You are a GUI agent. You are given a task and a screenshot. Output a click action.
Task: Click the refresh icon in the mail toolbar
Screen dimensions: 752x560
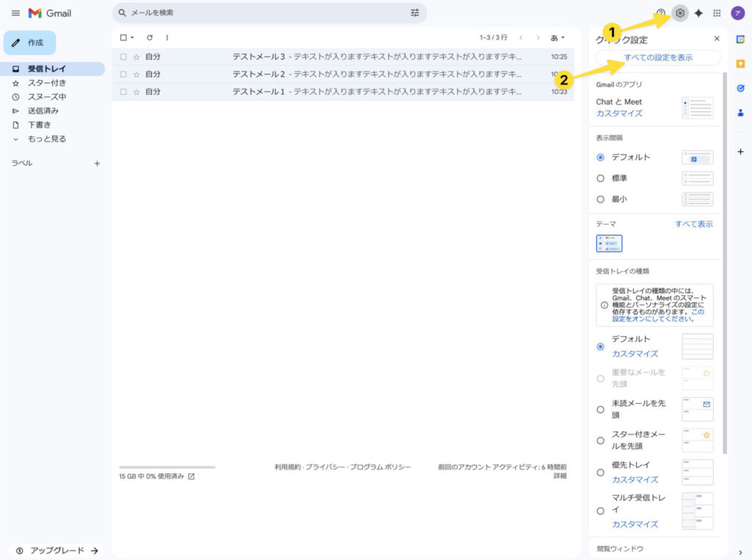click(x=150, y=37)
